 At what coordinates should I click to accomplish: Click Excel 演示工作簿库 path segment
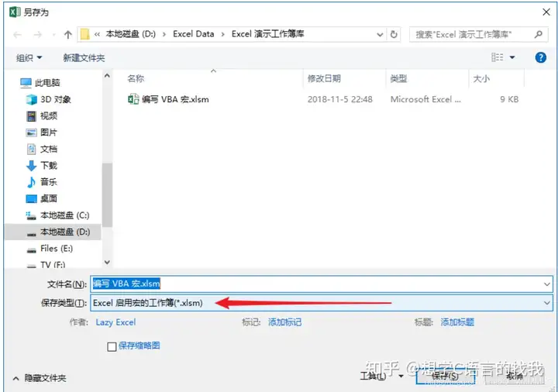267,34
